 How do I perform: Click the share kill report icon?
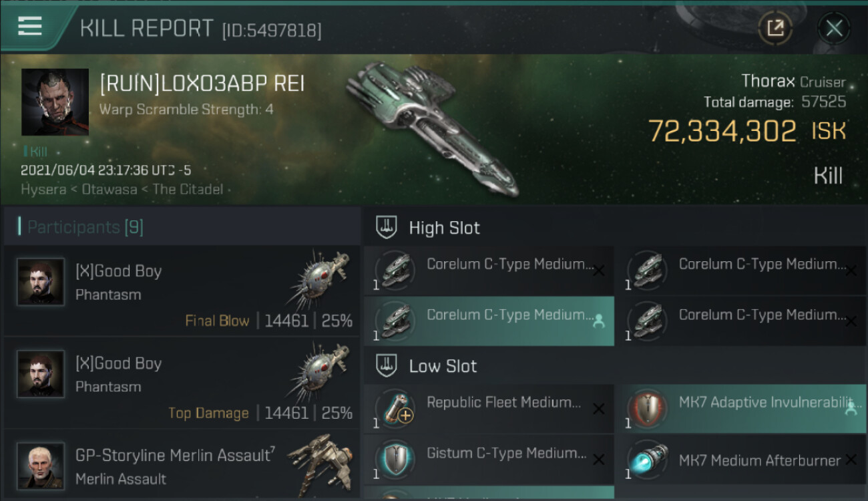[775, 28]
